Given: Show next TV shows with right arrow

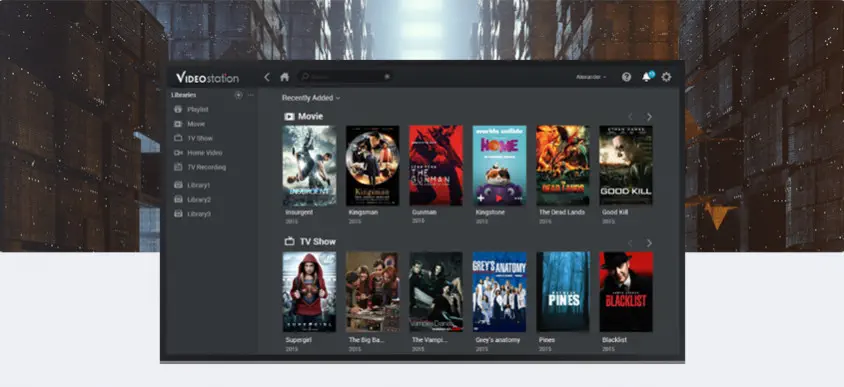Looking at the screenshot, I should (x=649, y=243).
